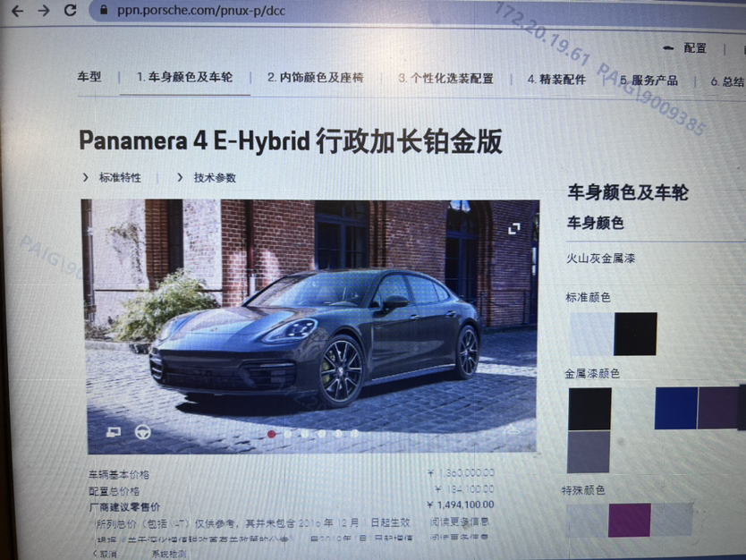Pick the volcano grey metallic swatch
Image resolution: width=746 pixels, height=560 pixels.
coord(588,452)
